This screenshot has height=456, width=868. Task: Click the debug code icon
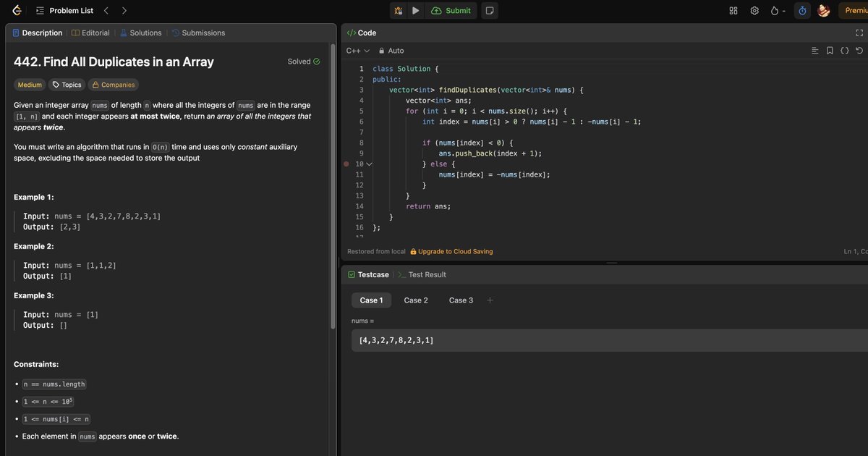tap(399, 11)
